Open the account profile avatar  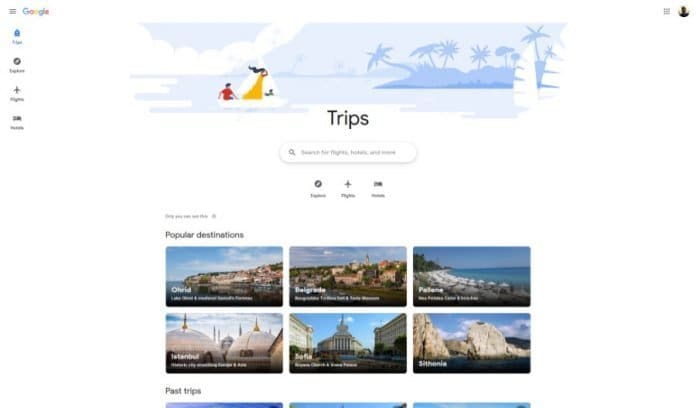[684, 12]
